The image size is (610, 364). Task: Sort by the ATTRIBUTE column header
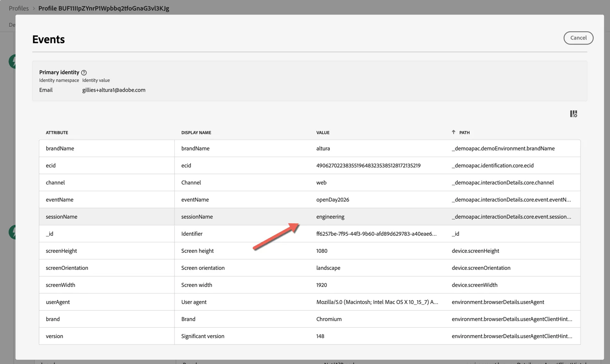point(57,132)
